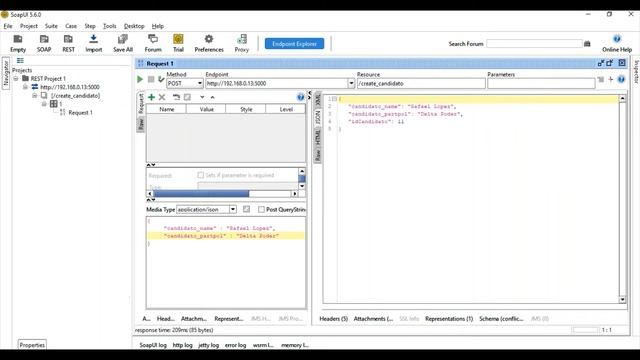This screenshot has width=640, height=360.
Task: Move parameter down arrow icon
Action: click(202, 97)
